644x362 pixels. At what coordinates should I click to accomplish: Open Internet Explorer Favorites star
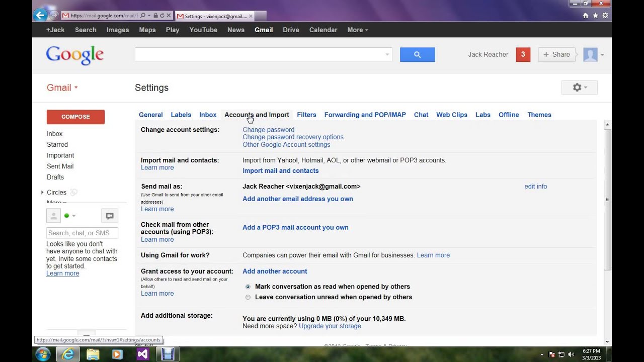pyautogui.click(x=595, y=16)
